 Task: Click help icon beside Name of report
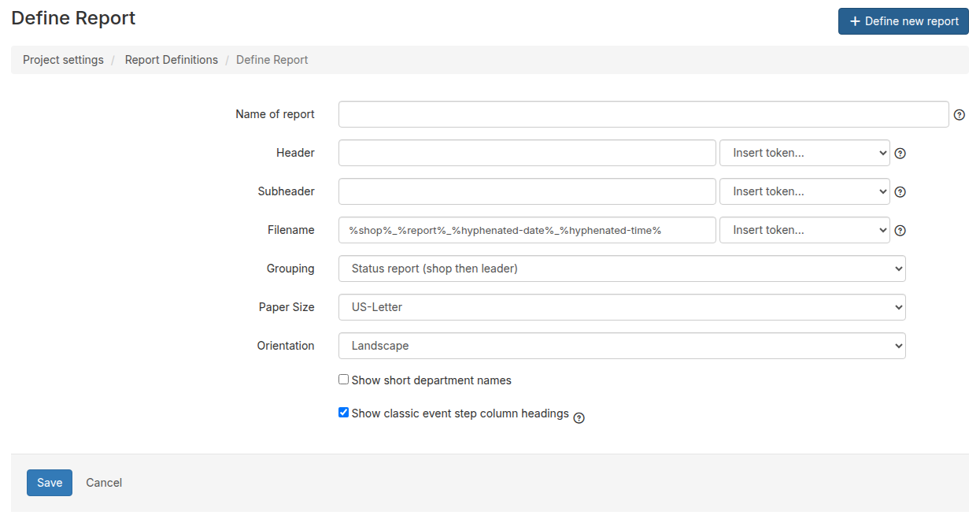click(x=959, y=115)
